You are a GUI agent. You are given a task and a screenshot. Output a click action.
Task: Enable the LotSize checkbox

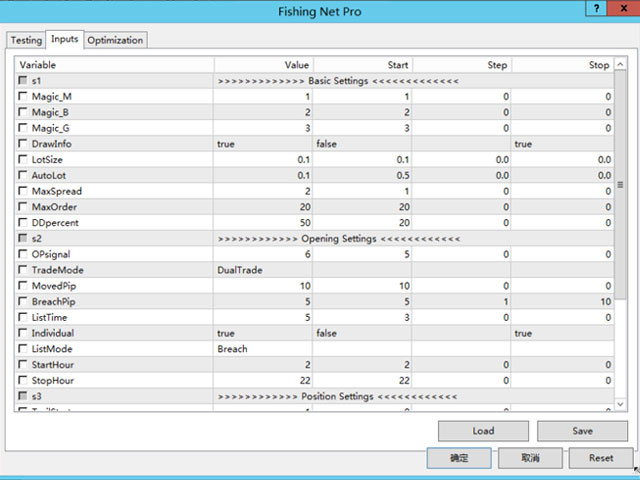tap(23, 160)
